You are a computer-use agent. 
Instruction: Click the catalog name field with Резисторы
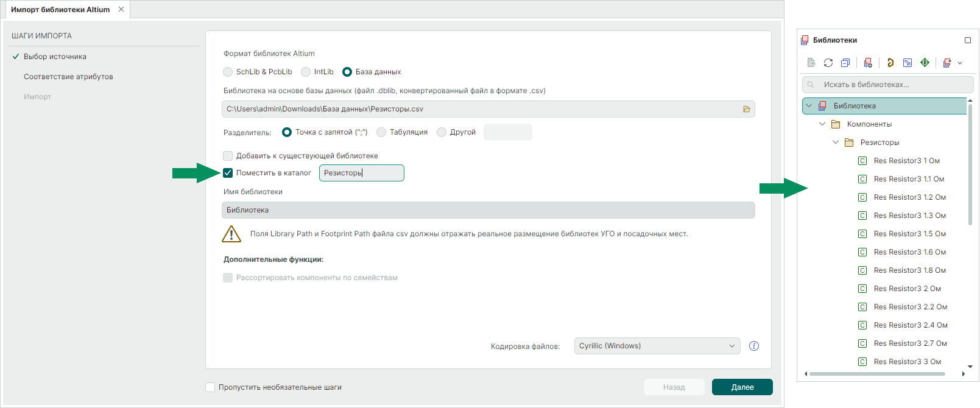(362, 173)
